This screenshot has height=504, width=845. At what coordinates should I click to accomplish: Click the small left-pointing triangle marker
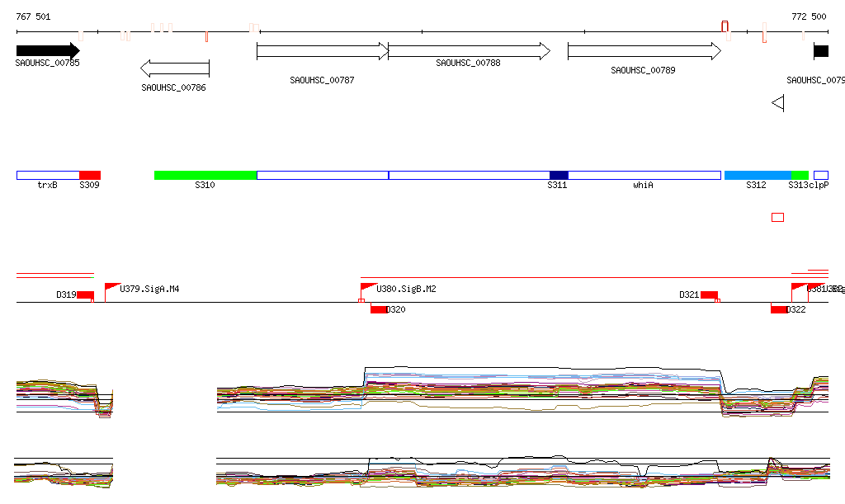point(777,103)
